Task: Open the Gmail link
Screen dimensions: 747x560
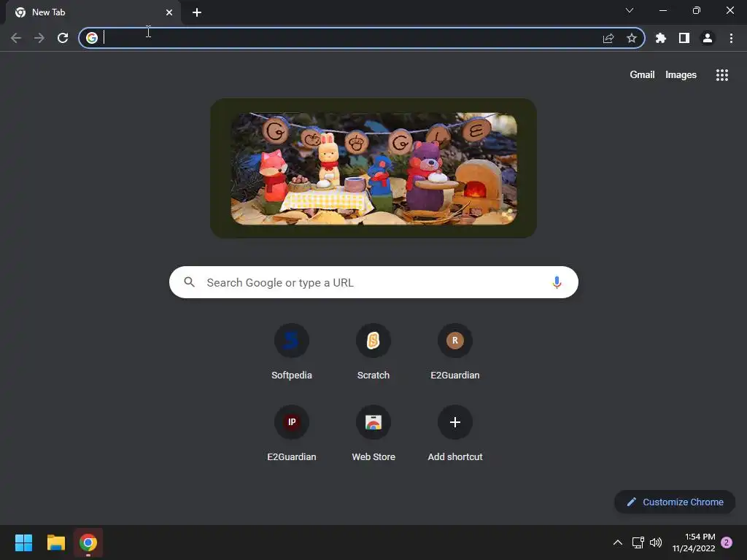Action: 642,75
